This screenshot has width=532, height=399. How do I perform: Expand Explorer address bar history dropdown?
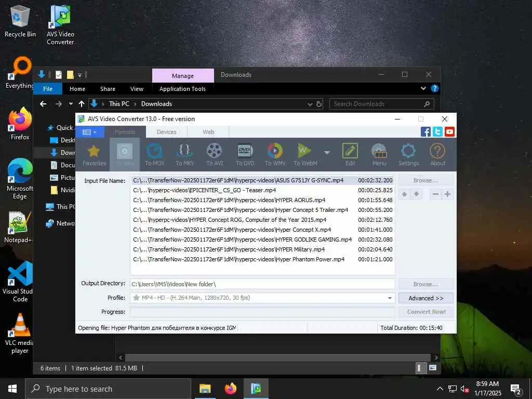point(310,104)
